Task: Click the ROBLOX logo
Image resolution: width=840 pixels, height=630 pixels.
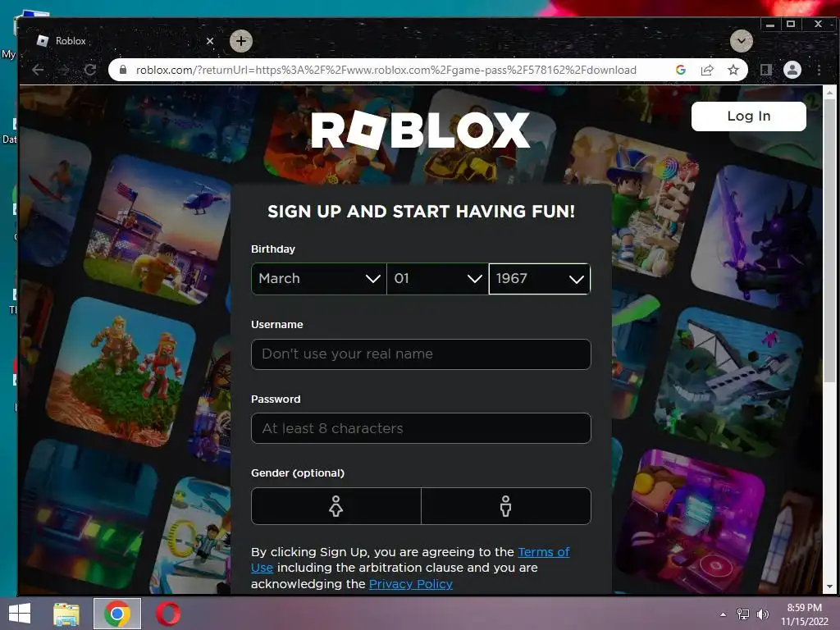Action: point(421,130)
